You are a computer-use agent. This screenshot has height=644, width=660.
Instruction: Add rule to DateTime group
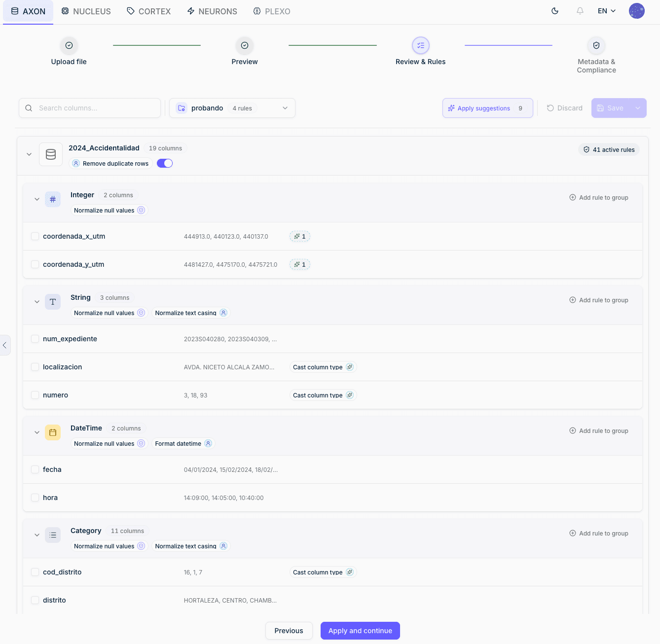click(599, 431)
